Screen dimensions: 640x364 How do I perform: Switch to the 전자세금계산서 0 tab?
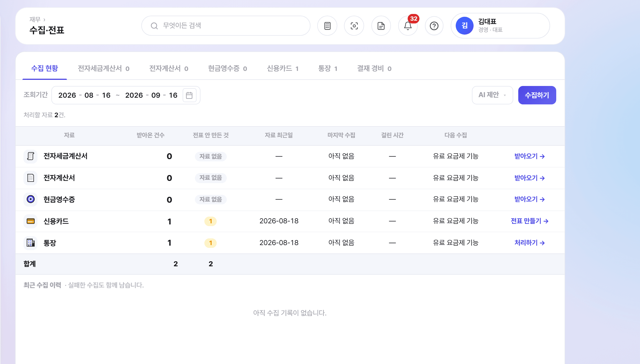coord(104,68)
